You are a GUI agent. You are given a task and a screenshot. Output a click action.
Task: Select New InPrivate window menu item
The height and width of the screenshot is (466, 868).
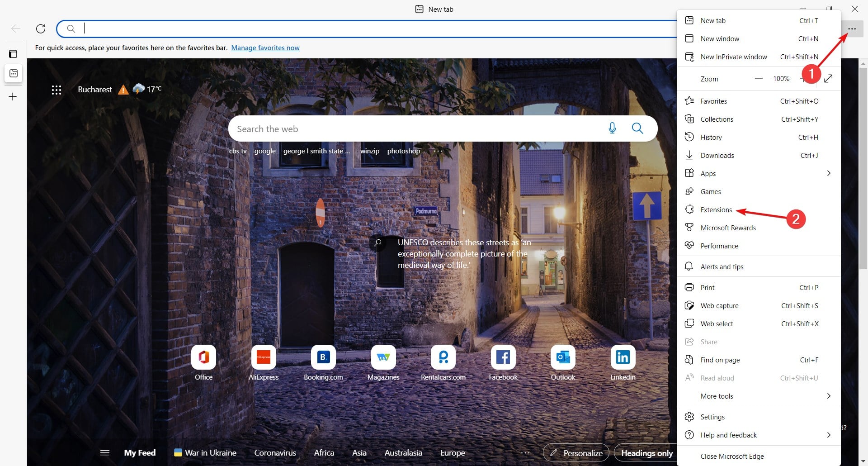point(759,57)
